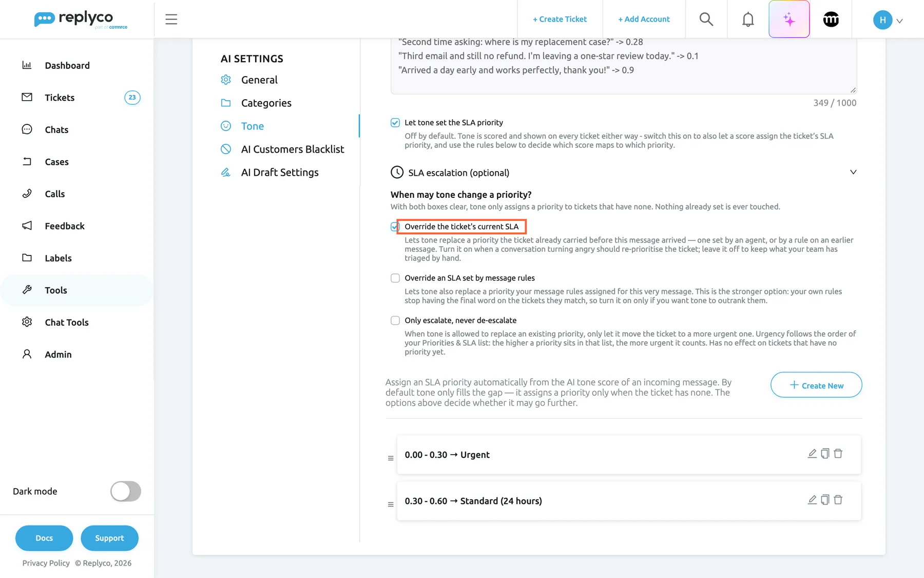The width and height of the screenshot is (924, 578).
Task: Click the round black logo in the header
Action: click(831, 19)
